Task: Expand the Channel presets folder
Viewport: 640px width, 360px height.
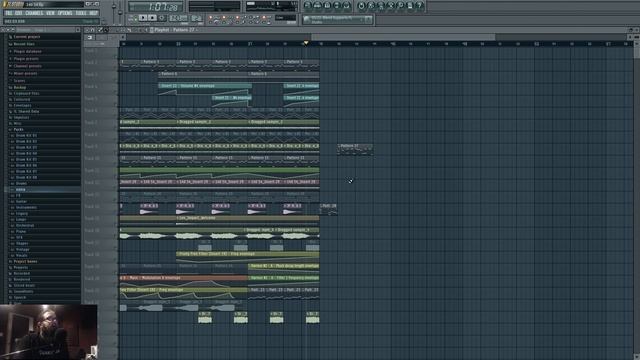Action: (x=27, y=66)
